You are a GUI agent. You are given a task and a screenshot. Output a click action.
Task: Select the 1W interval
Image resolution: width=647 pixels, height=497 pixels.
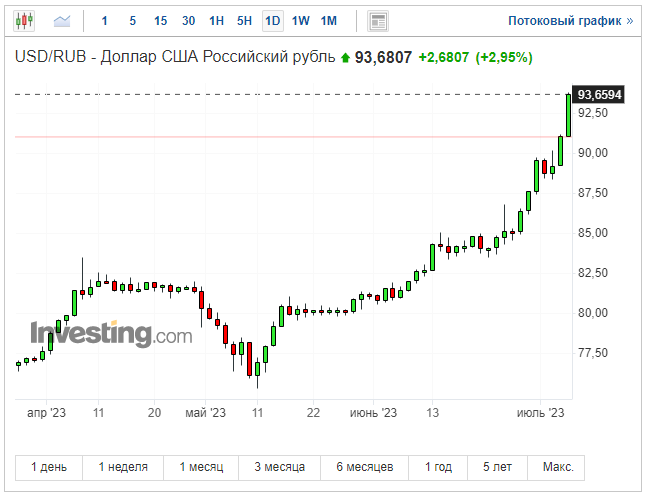coord(301,21)
